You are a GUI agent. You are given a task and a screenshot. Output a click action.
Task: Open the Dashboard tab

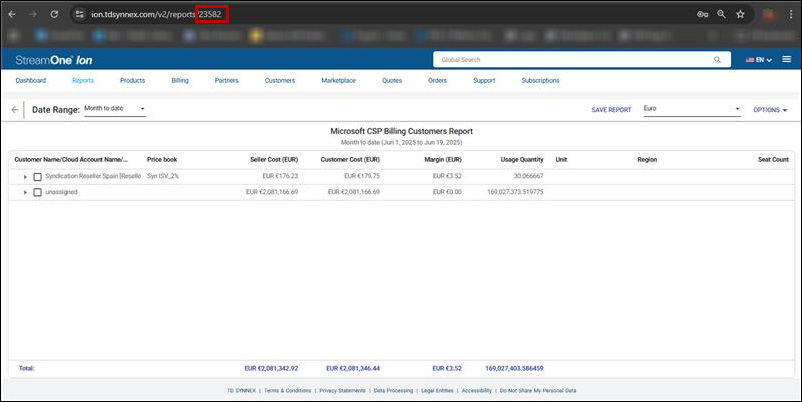tap(31, 80)
